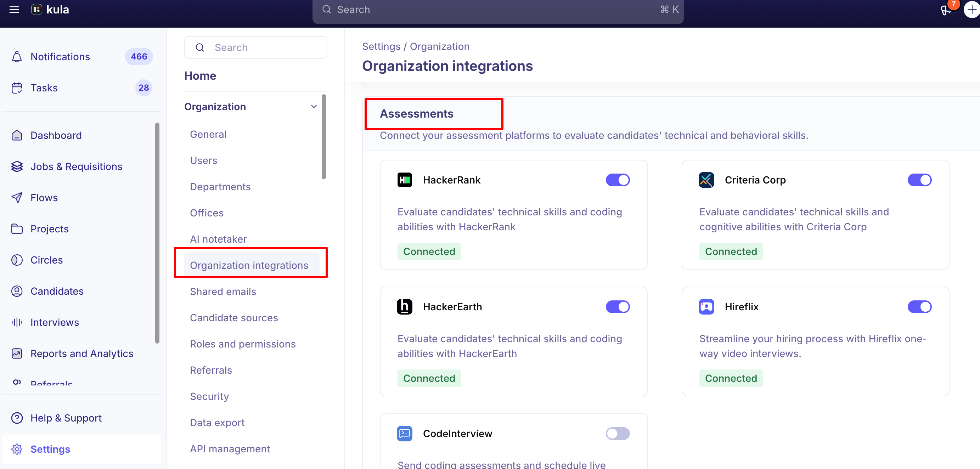Viewport: 980px width, 469px height.
Task: Click the Settings gear icon
Action: (x=17, y=449)
